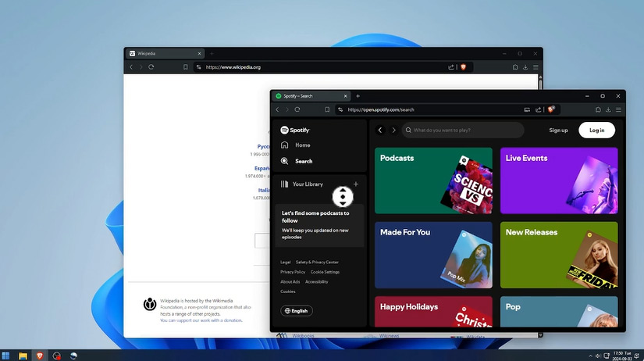The width and height of the screenshot is (644, 361).
Task: Open the Brave menu in the Spotify window
Action: (618, 109)
